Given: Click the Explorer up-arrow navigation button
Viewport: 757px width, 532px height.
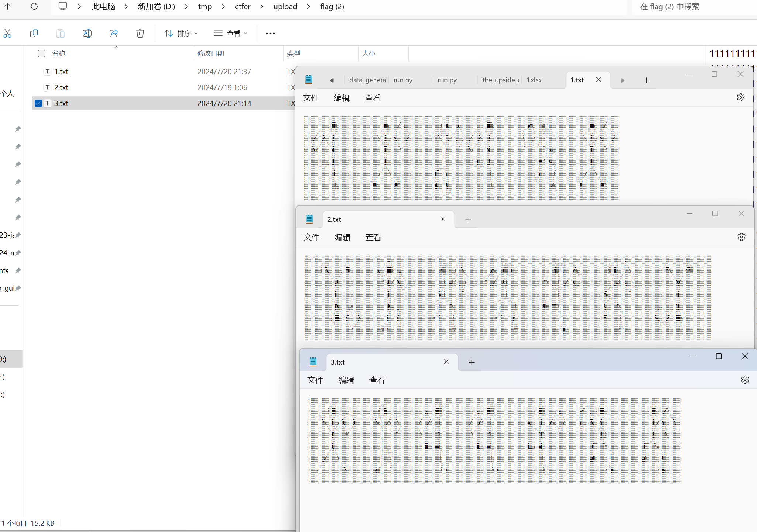Looking at the screenshot, I should (7, 6).
